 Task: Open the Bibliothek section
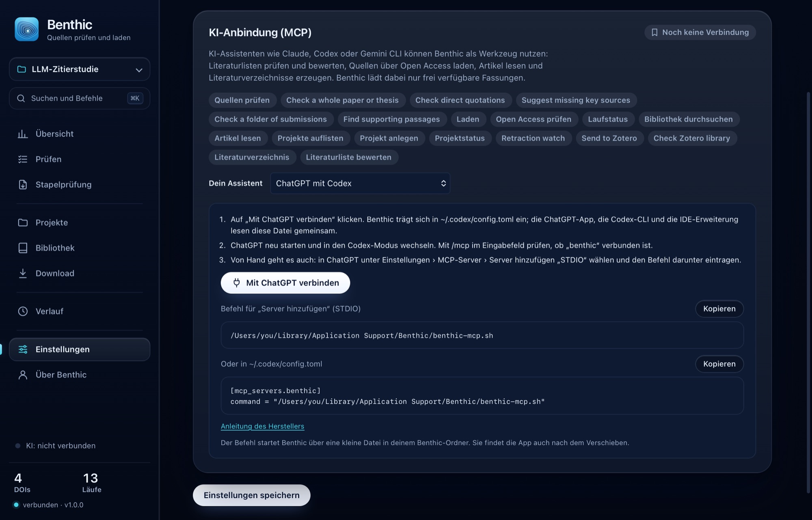coord(80,248)
